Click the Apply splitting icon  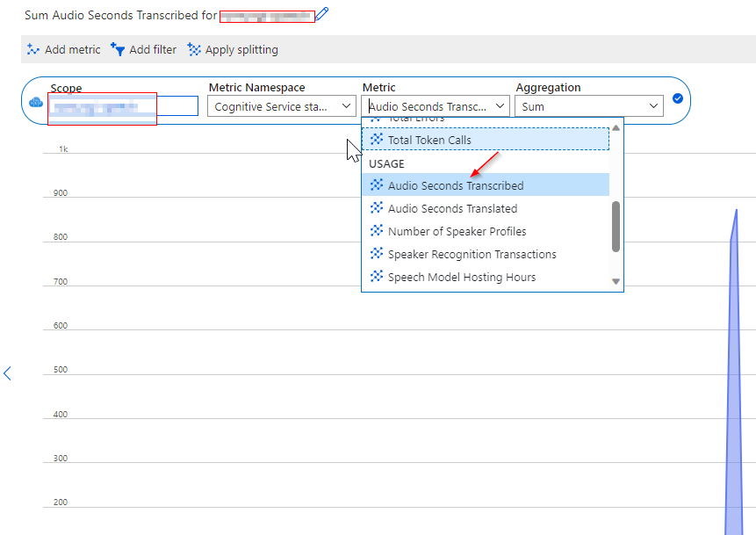(194, 49)
